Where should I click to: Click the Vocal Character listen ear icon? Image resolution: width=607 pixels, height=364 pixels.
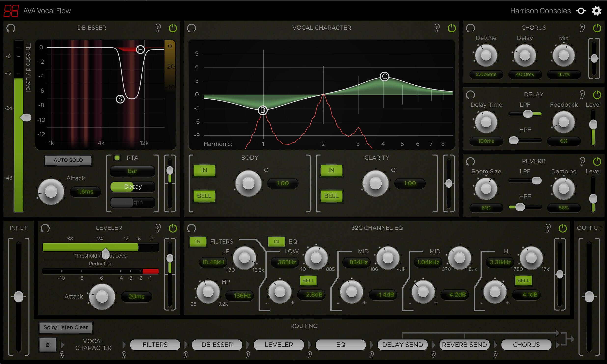[437, 28]
